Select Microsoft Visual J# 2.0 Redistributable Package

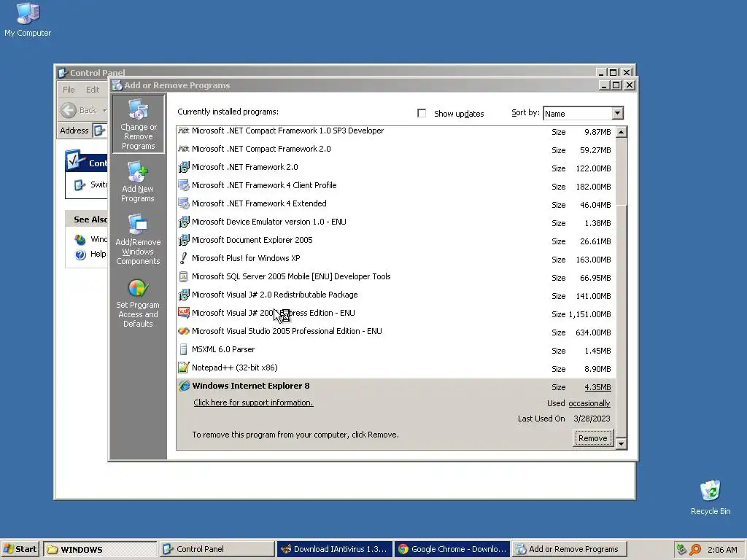(395, 295)
